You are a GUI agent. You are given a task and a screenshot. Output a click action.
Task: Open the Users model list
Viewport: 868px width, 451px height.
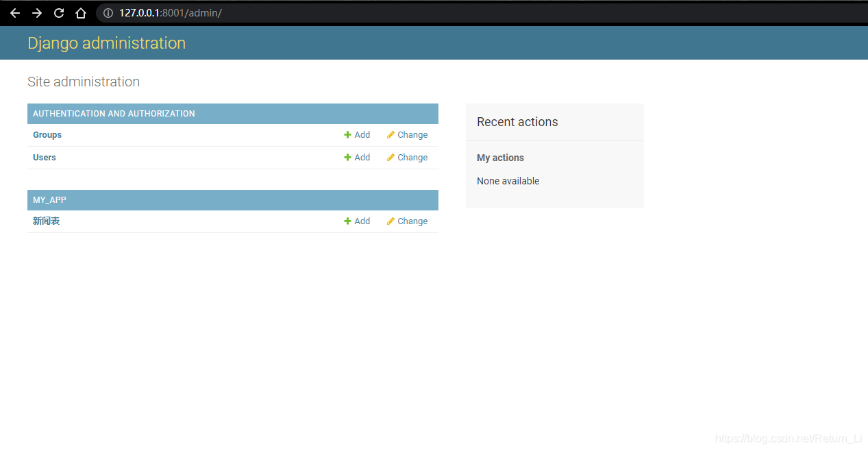[x=45, y=158]
